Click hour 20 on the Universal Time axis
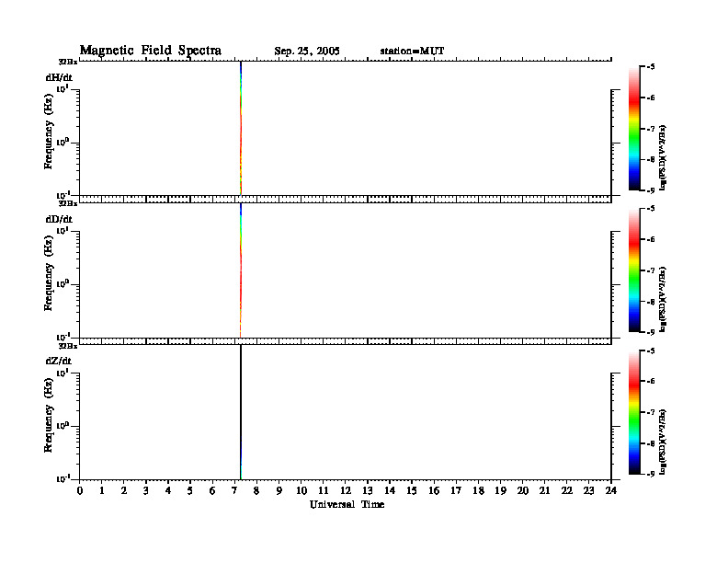The height and width of the screenshot is (563, 728). click(x=523, y=490)
